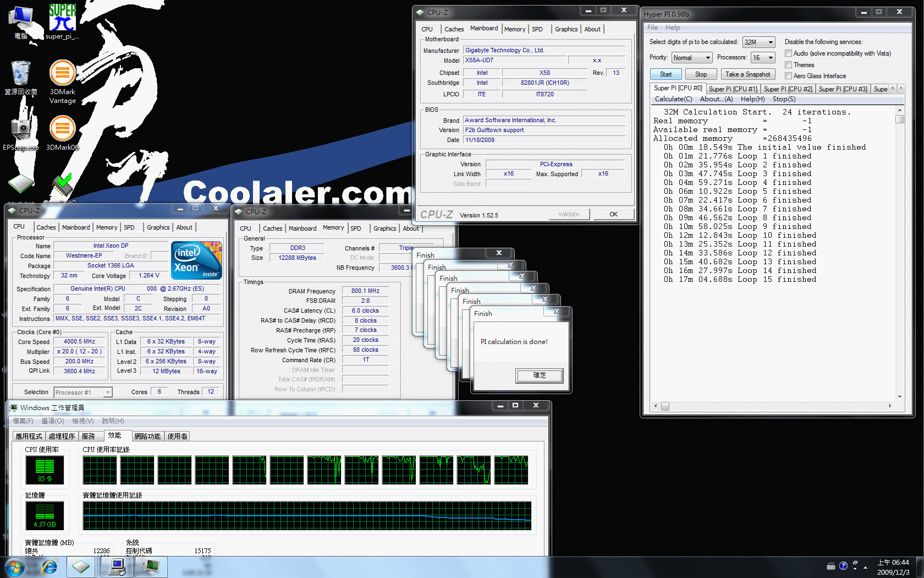
Task: Open the Processors dropdown showing 16
Action: [763, 58]
